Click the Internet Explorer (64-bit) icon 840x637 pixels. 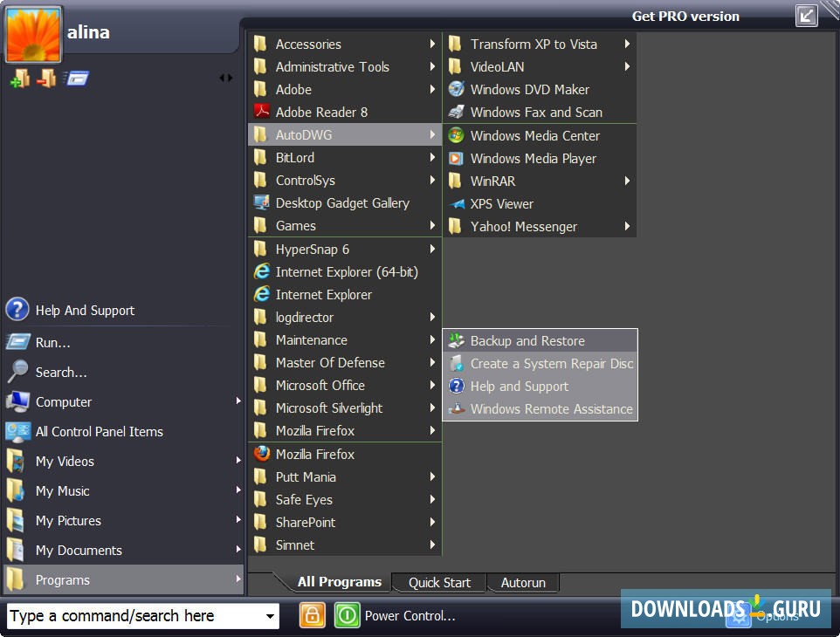click(261, 271)
